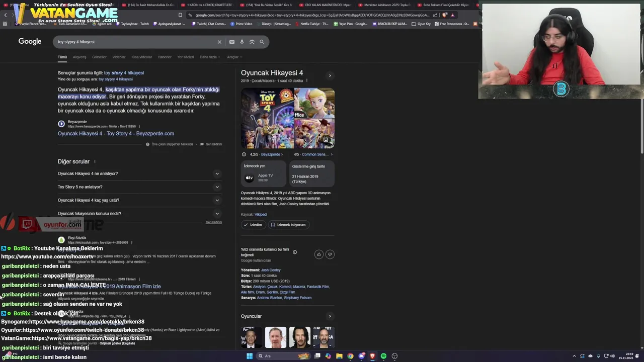Open File Explorer from the taskbar
Viewport: 644px width, 362px height.
[339, 356]
